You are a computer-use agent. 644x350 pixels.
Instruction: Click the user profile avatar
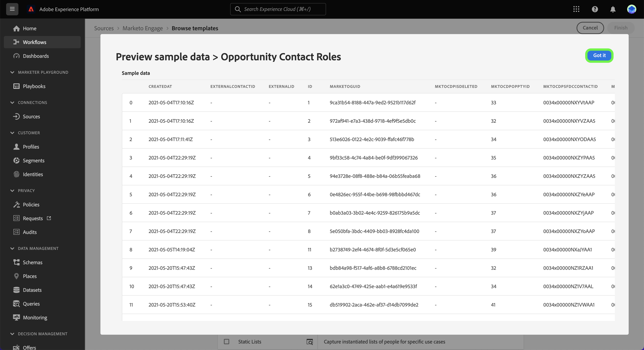click(632, 9)
